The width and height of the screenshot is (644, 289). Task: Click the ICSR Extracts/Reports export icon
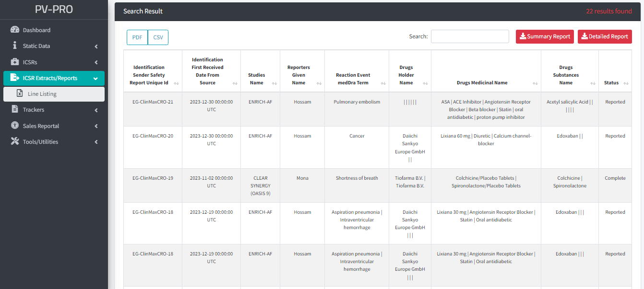point(14,78)
